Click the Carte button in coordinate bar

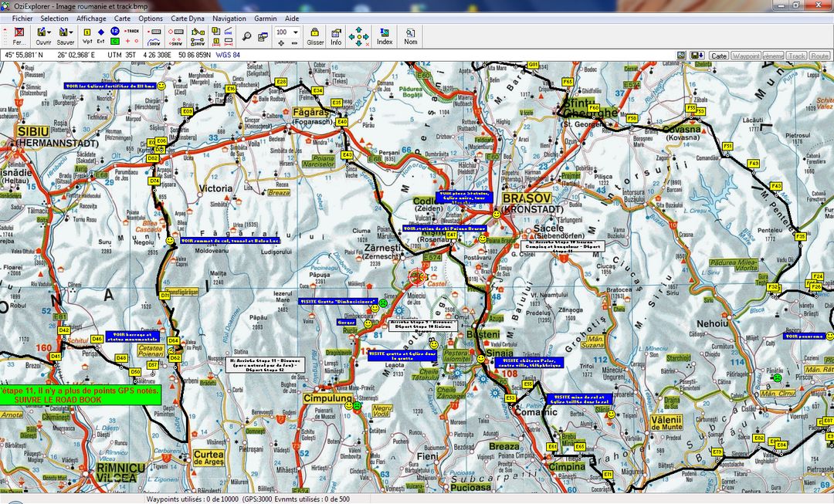tap(719, 56)
